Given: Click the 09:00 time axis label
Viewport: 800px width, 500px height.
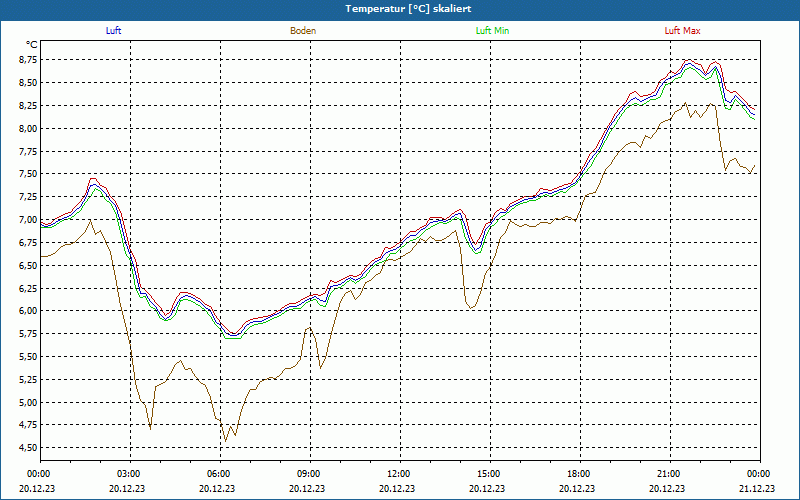Looking at the screenshot, I should [307, 474].
